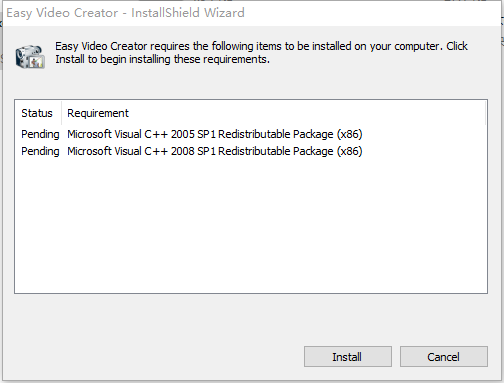Click the camcorder Easy Video Creator icon
The width and height of the screenshot is (504, 383).
[30, 57]
